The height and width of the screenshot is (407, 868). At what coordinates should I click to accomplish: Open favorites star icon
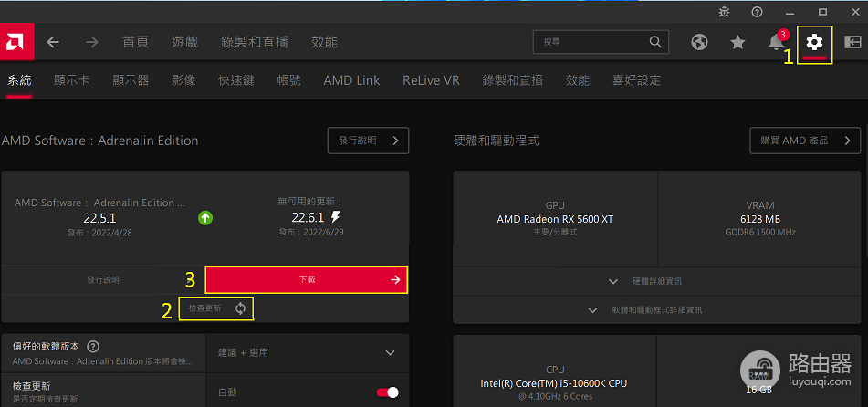737,42
